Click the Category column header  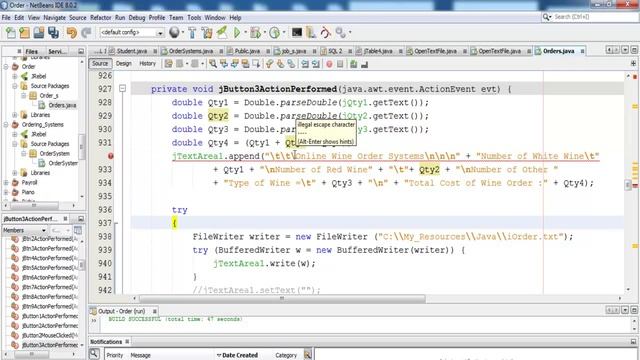(x=286, y=355)
